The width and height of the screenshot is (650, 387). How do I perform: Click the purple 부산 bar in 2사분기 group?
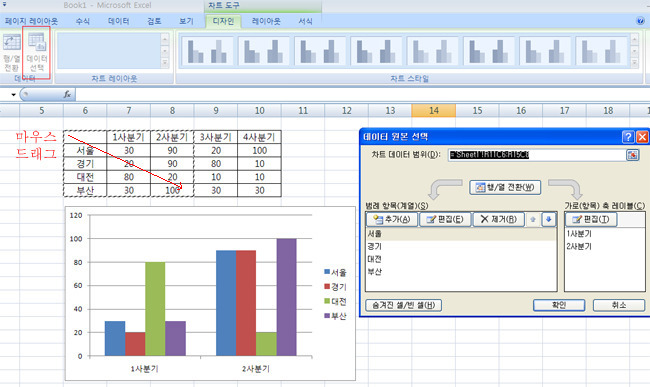click(286, 297)
